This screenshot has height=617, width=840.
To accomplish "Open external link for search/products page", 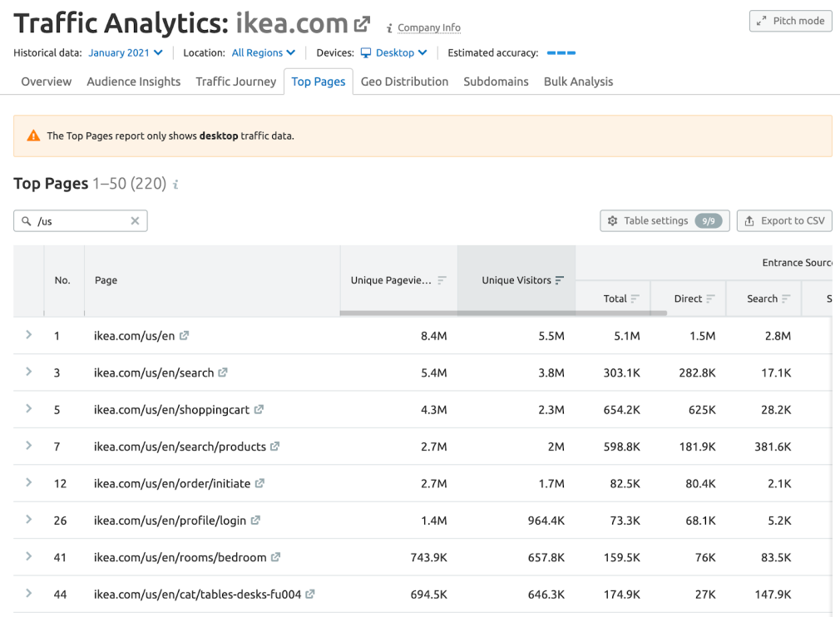I will click(x=274, y=447).
